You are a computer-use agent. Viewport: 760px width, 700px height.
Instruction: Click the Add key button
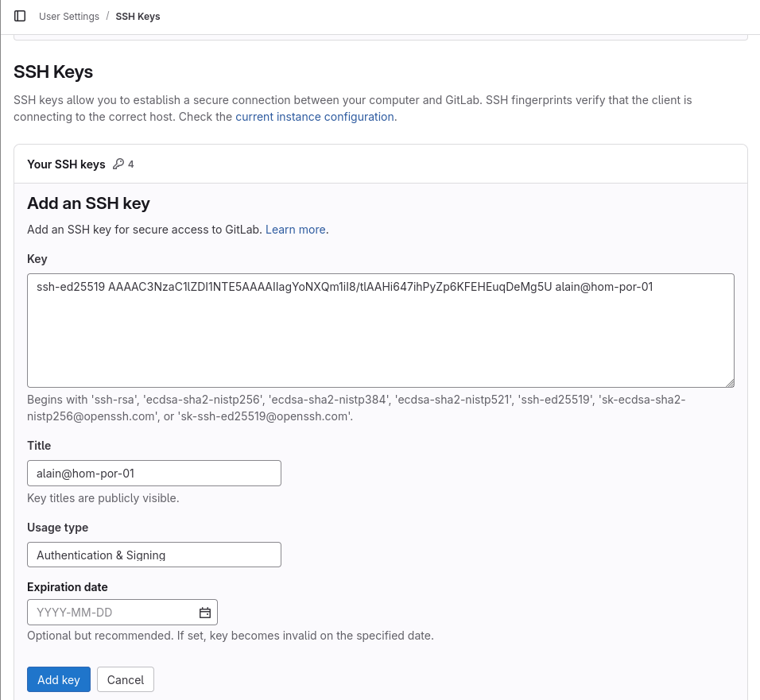(59, 679)
